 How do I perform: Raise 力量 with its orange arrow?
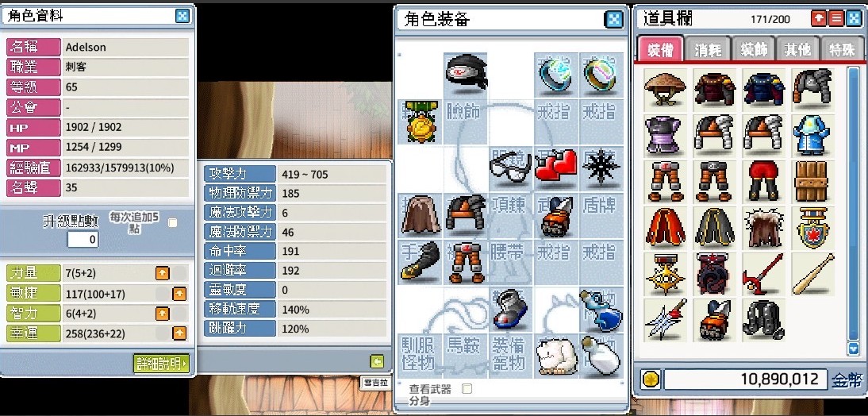162,272
